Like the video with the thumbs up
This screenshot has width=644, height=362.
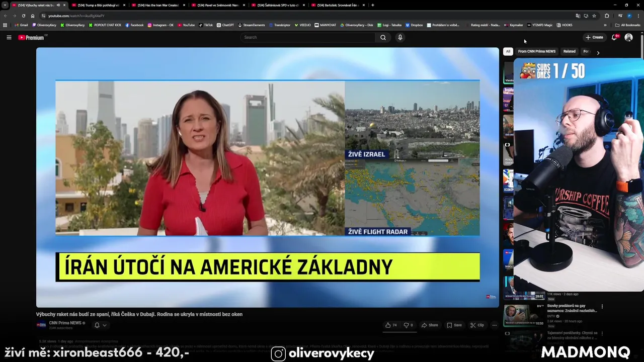point(391,325)
